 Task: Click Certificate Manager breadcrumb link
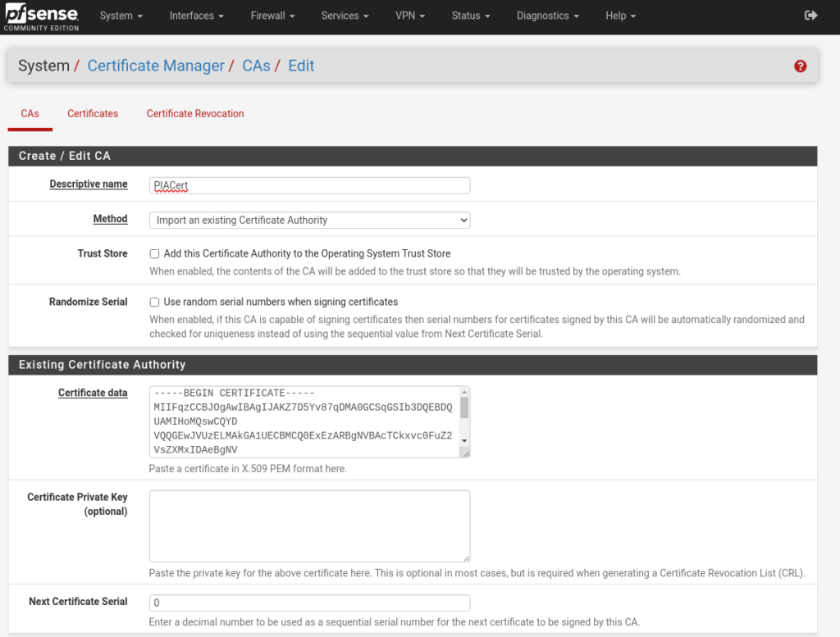pyautogui.click(x=156, y=66)
